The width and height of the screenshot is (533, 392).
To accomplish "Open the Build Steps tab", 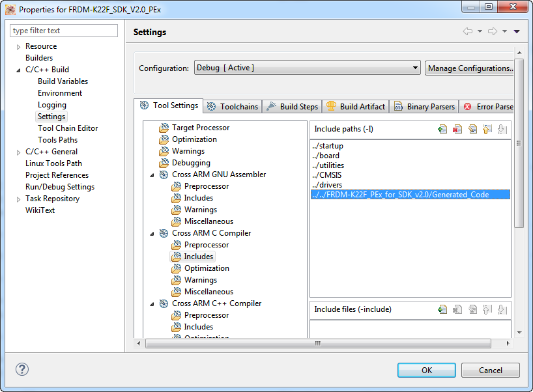I will tap(293, 106).
